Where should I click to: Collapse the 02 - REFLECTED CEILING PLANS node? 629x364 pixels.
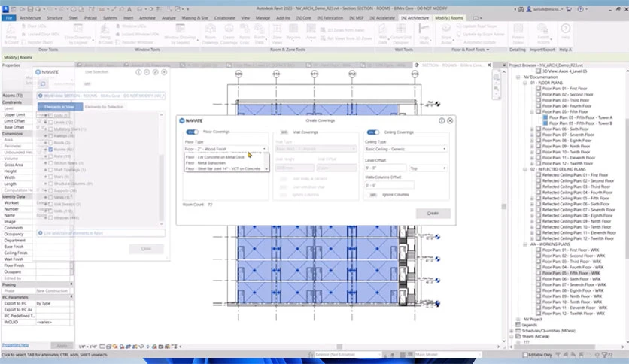click(524, 169)
